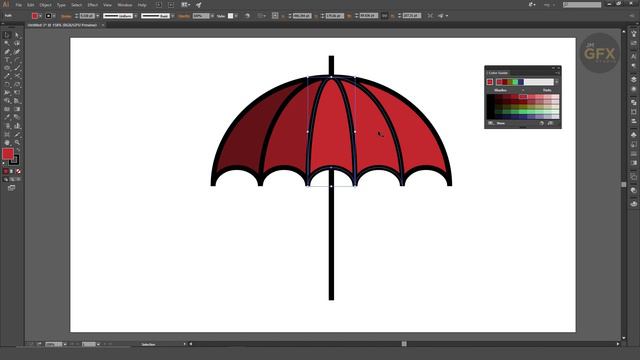
Task: Set paint to None
Action: pos(18,171)
